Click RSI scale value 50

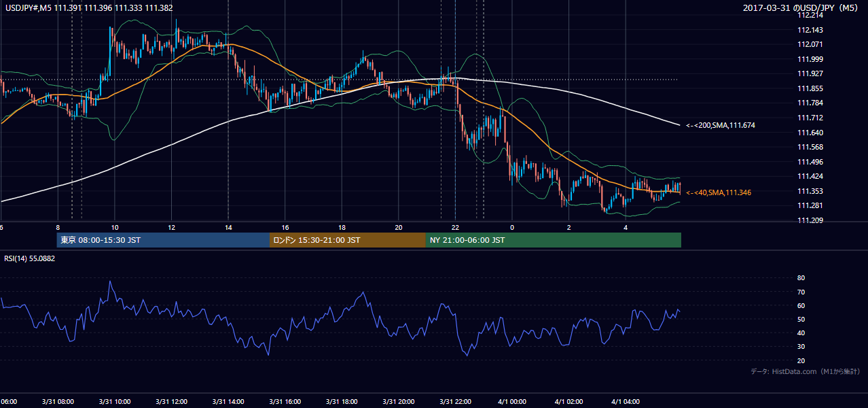coord(801,319)
